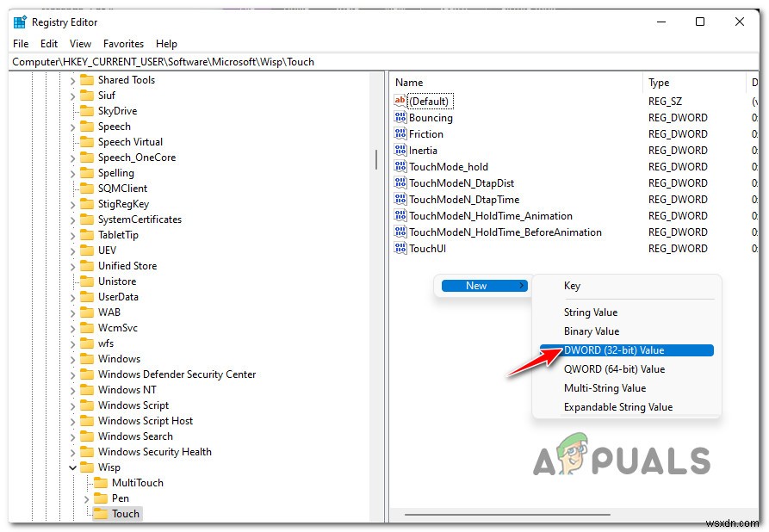Click the Pen folder icon
The image size is (769, 532).
tap(101, 498)
